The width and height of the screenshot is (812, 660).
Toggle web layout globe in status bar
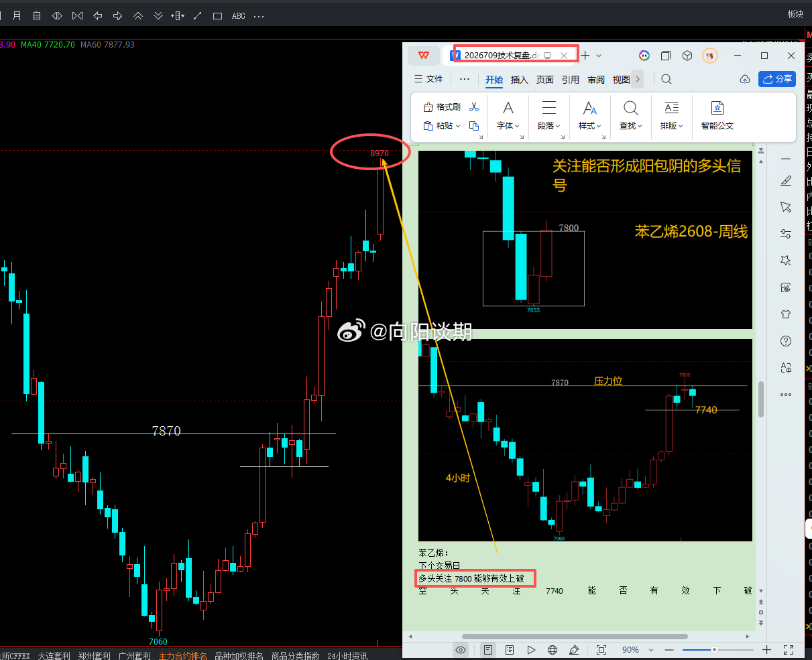tap(553, 650)
